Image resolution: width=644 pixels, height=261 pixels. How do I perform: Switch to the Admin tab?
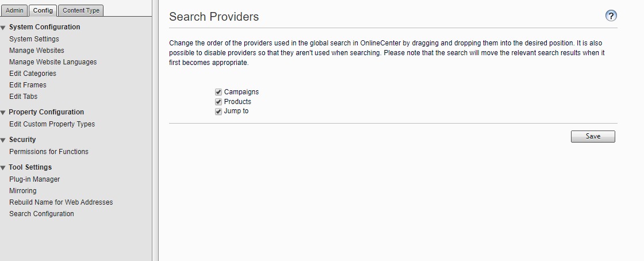14,10
